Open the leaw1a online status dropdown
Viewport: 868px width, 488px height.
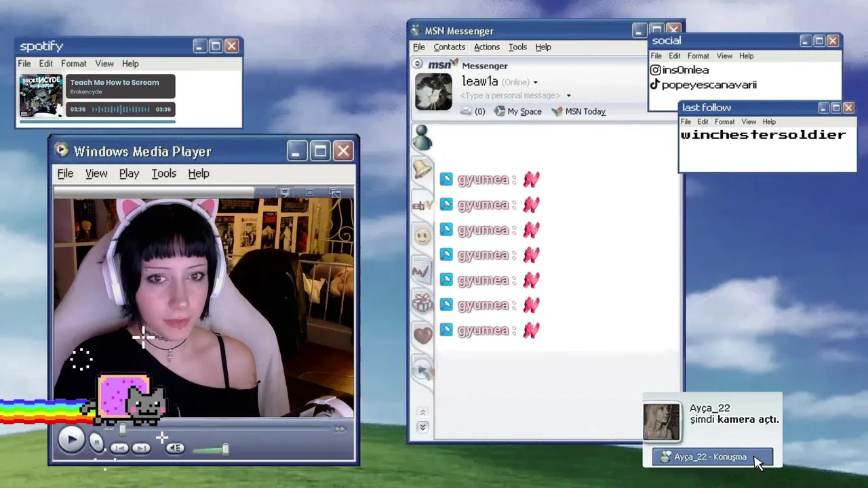535,83
